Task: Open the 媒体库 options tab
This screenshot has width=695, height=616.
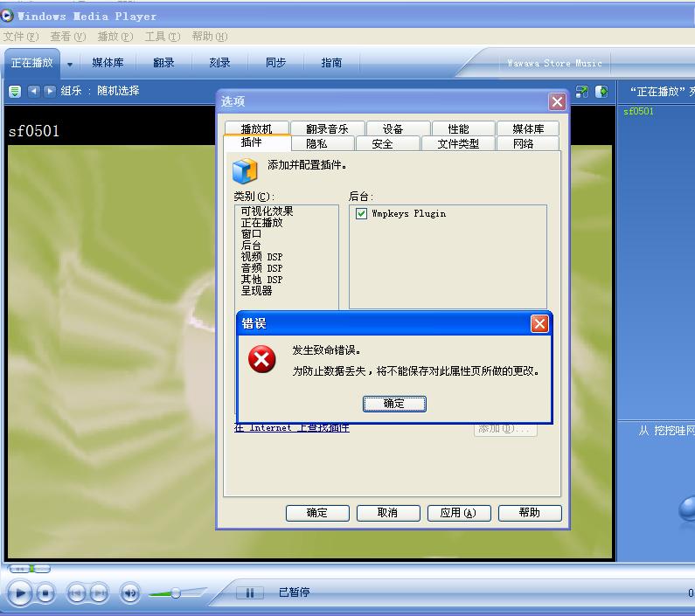Action: click(x=528, y=128)
